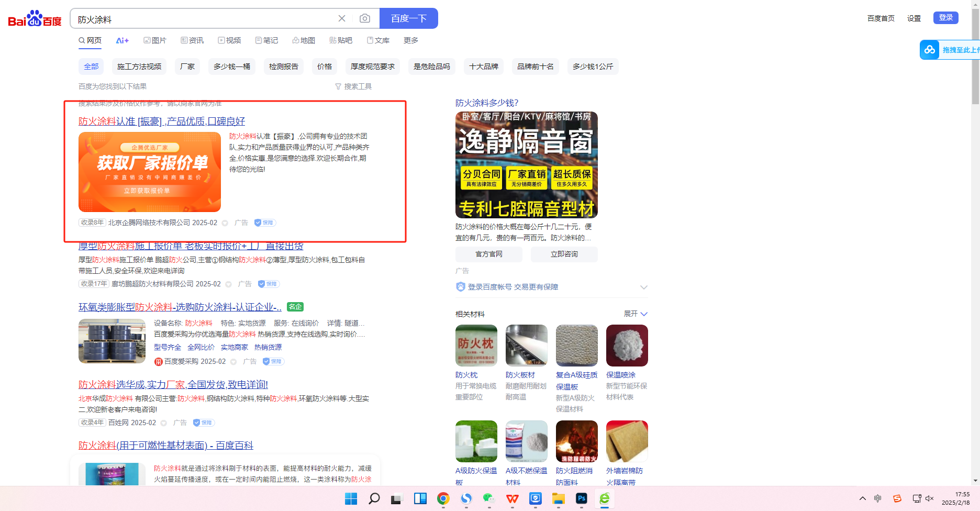Open Task View on the taskbar
Screen dimensions: 980x511
(397, 498)
